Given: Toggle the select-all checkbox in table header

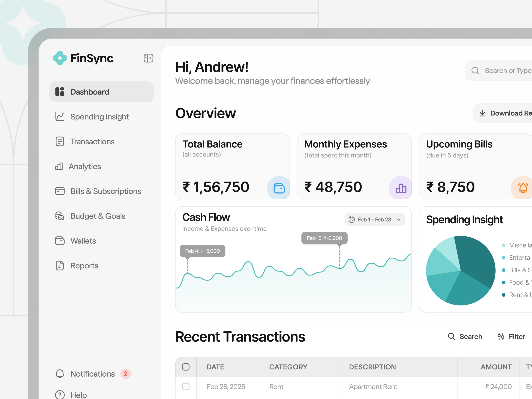Looking at the screenshot, I should pos(186,367).
